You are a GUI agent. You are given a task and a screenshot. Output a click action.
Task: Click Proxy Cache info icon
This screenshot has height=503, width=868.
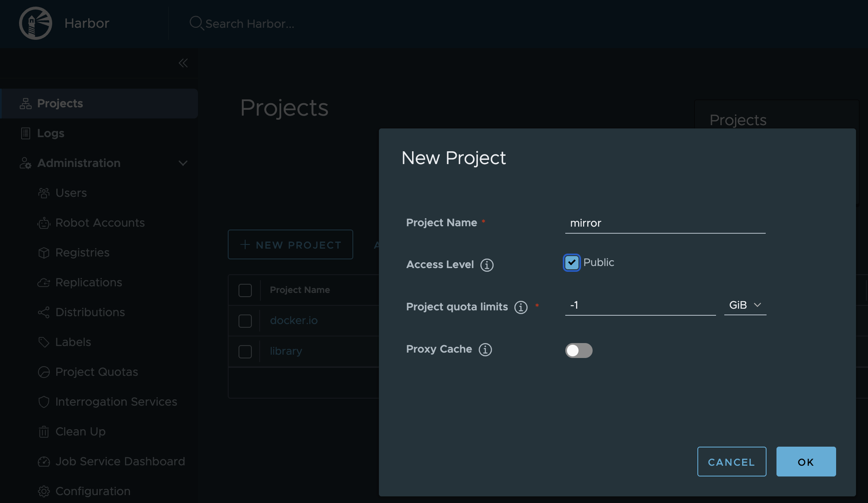tap(485, 349)
